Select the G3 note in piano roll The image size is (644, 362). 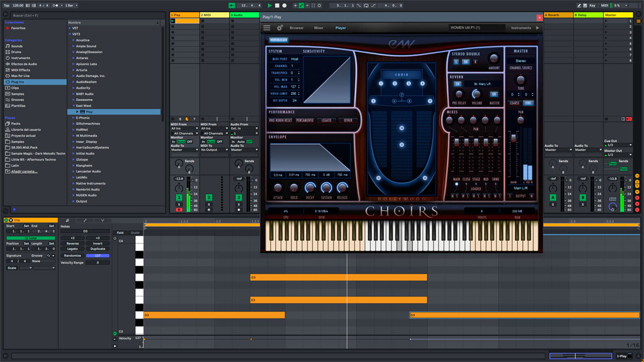339,277
